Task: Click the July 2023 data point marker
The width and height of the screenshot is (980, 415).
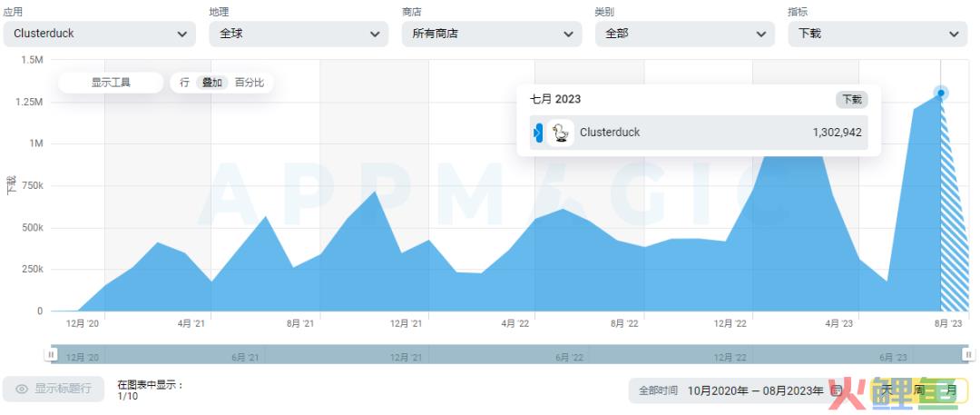Action: pyautogui.click(x=941, y=94)
